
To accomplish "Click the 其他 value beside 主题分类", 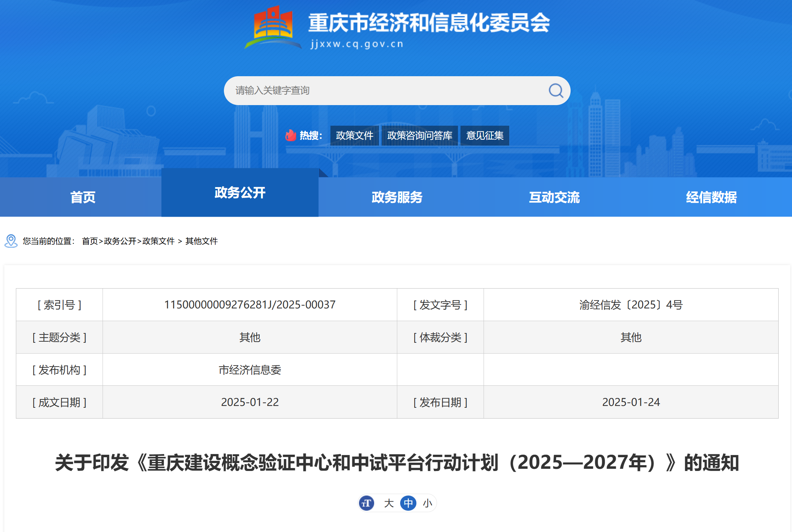I will 250,337.
